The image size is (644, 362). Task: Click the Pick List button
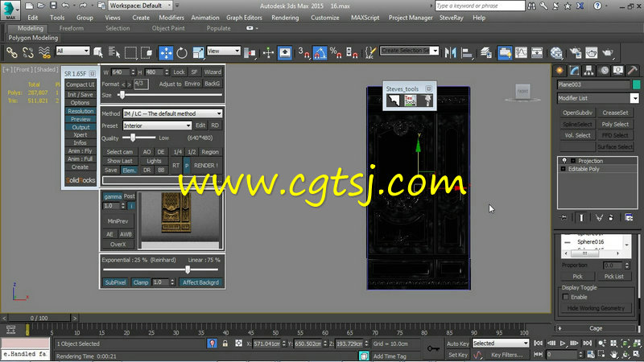[x=614, y=276]
